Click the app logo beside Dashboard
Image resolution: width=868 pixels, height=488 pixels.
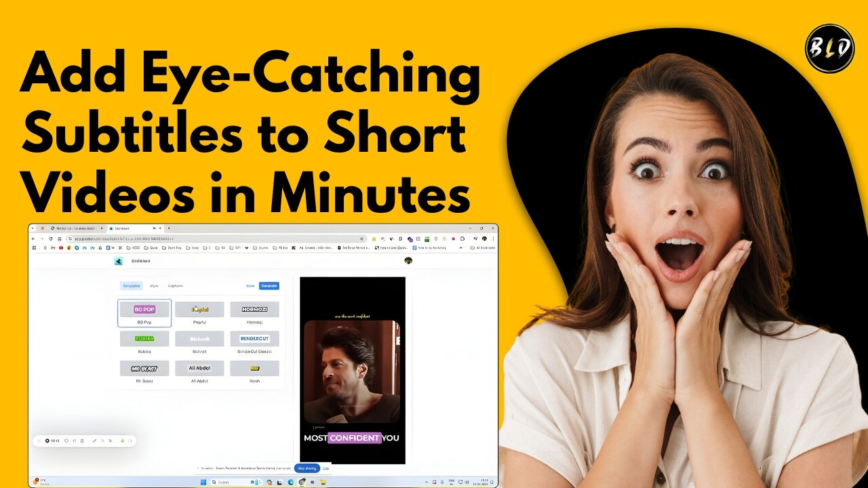118,261
